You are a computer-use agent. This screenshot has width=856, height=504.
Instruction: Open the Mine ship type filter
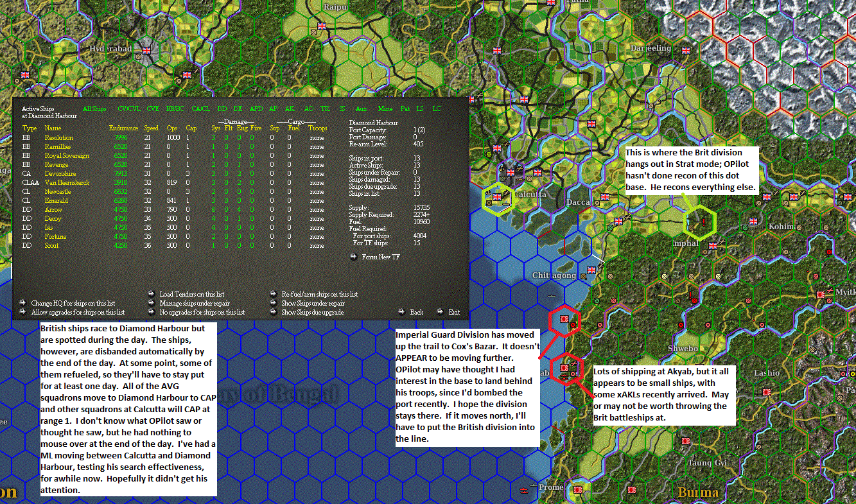[x=385, y=109]
